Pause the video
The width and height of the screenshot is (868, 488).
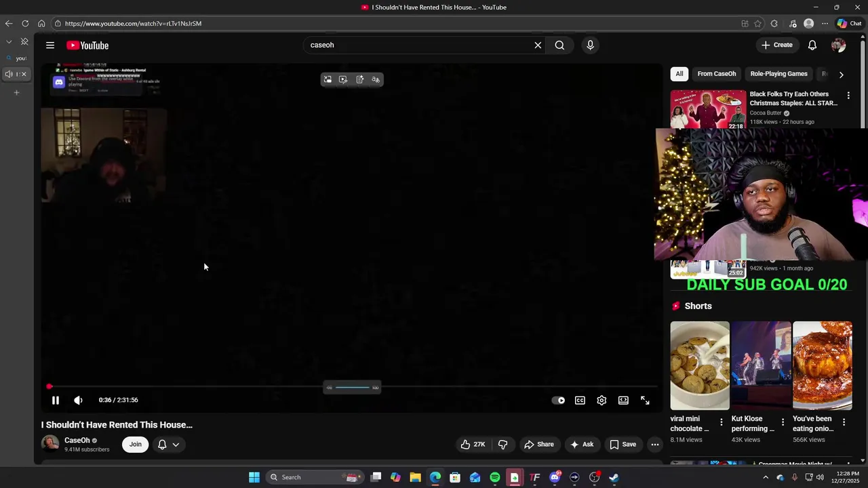click(56, 401)
